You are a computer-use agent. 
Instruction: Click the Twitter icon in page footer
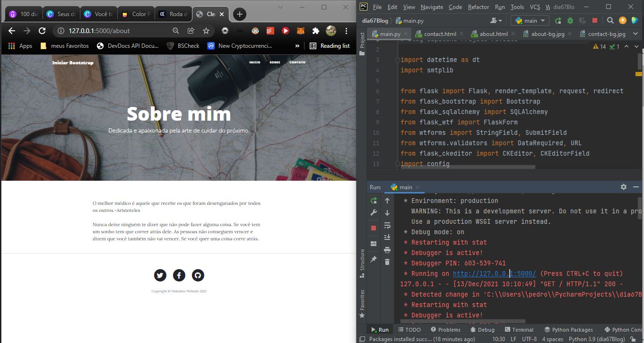(160, 275)
